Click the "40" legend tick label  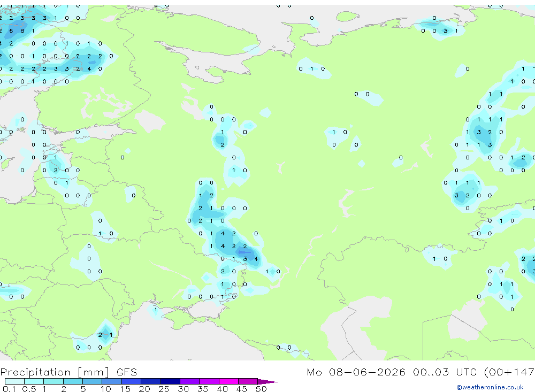(222, 389)
